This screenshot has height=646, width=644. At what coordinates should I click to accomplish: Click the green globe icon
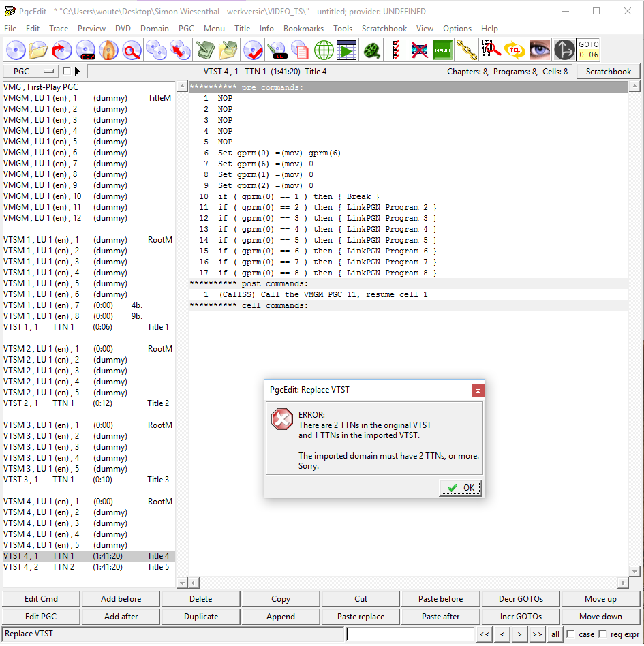tap(324, 50)
